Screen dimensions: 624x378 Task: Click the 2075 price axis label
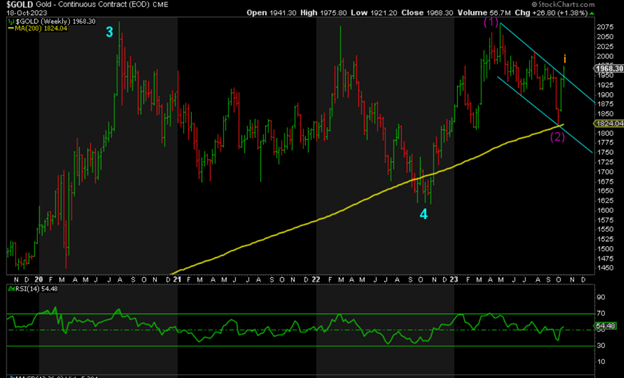605,27
